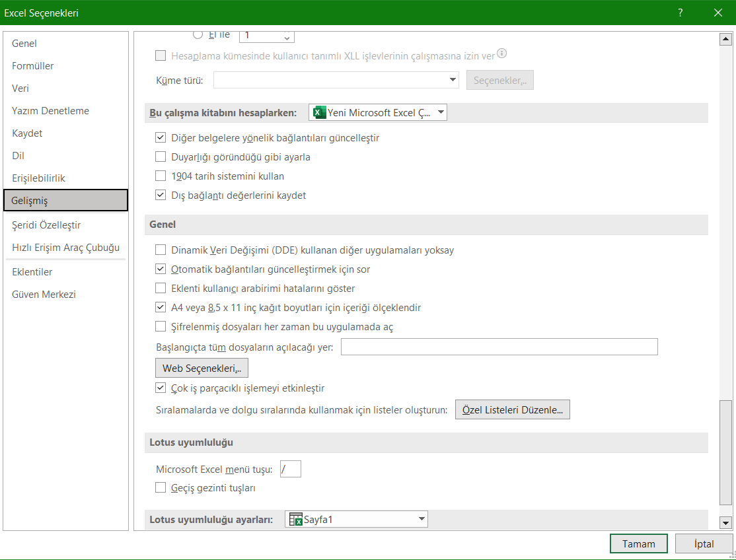The height and width of the screenshot is (560, 736).
Task: Click Özel Listeleri Düzenle button
Action: point(513,409)
